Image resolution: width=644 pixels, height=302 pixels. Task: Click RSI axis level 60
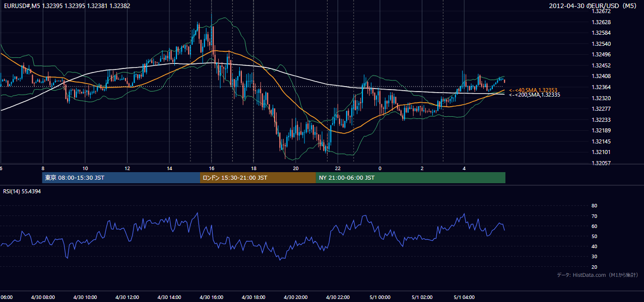coord(594,226)
